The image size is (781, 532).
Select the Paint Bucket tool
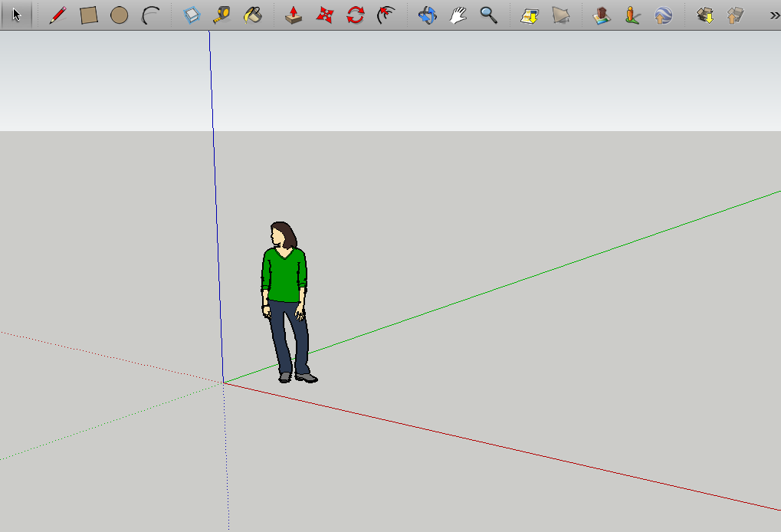(252, 15)
